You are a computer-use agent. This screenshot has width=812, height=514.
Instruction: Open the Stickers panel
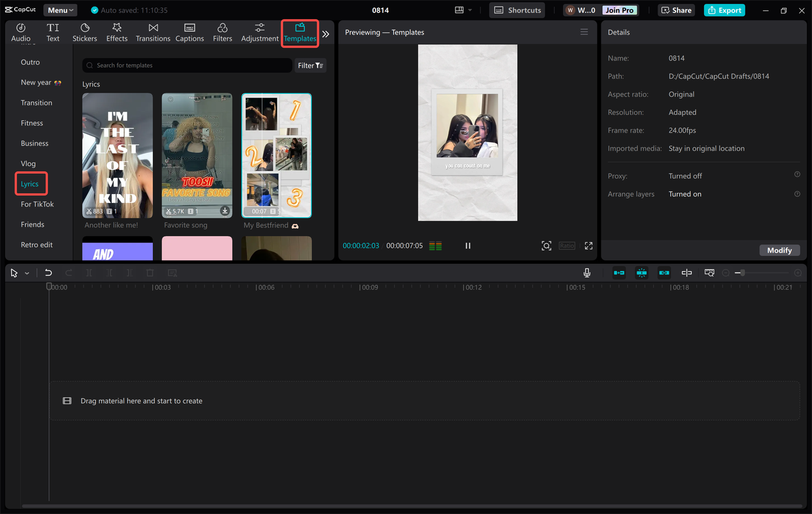point(84,32)
